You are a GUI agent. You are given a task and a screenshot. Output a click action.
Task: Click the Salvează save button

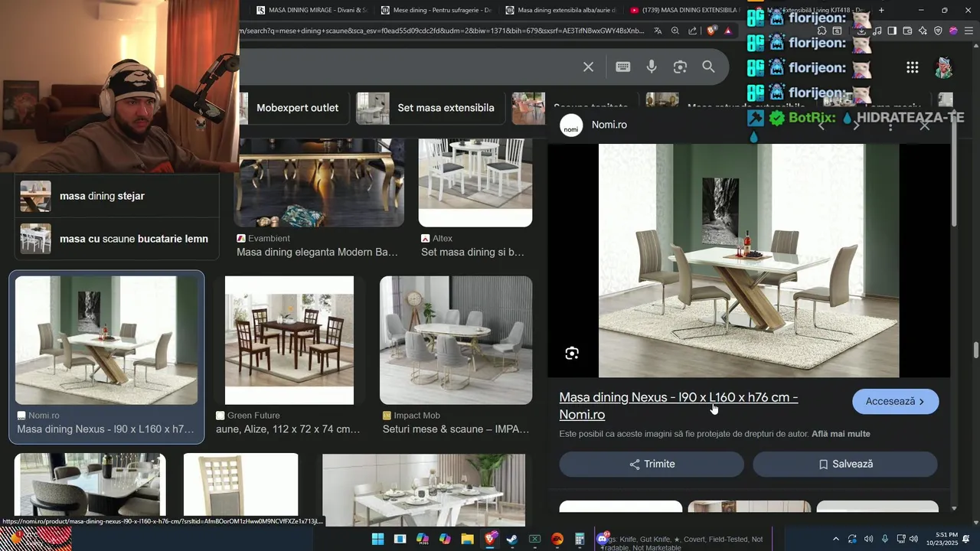tap(845, 464)
